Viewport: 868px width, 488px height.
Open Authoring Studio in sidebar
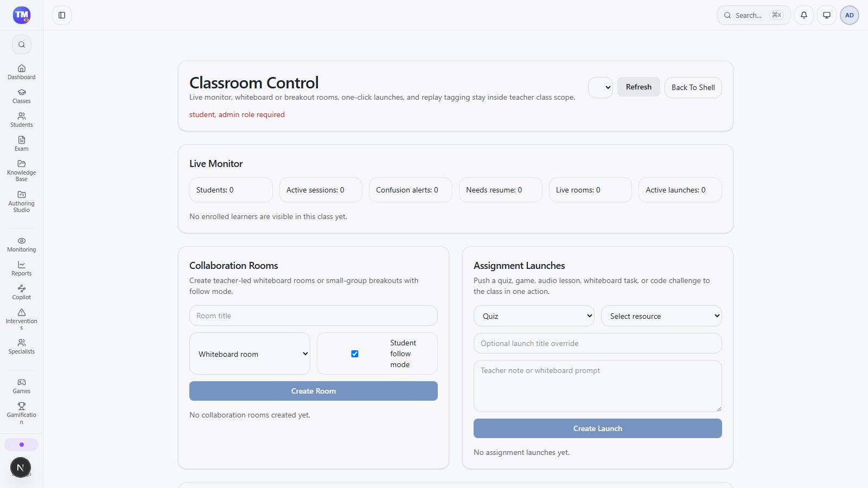22,201
